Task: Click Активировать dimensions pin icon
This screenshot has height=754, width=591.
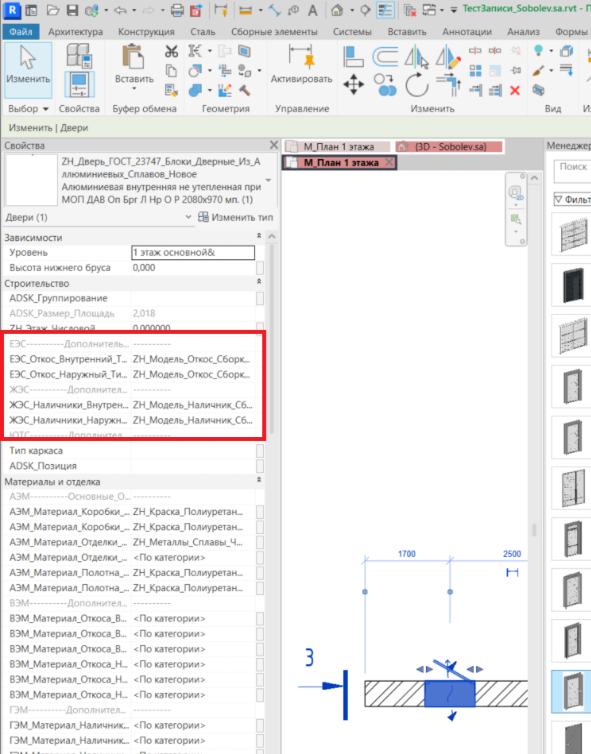Action: [302, 57]
